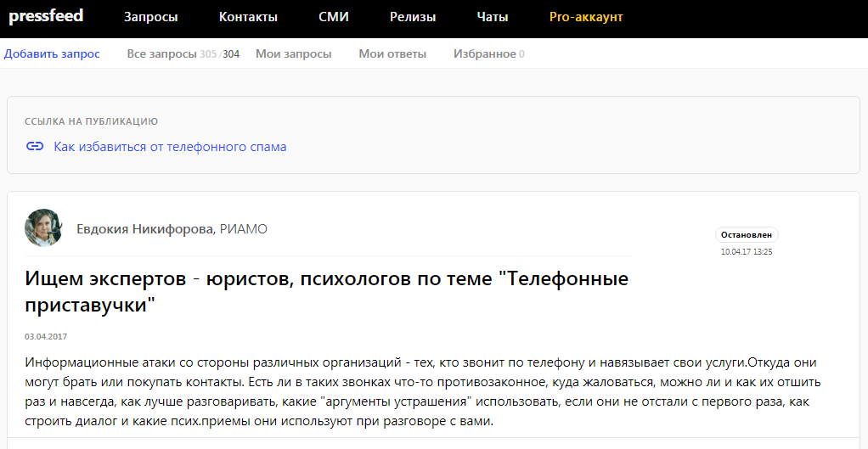
Task: Select the Pro-аккаунт menu item
Action: click(586, 17)
